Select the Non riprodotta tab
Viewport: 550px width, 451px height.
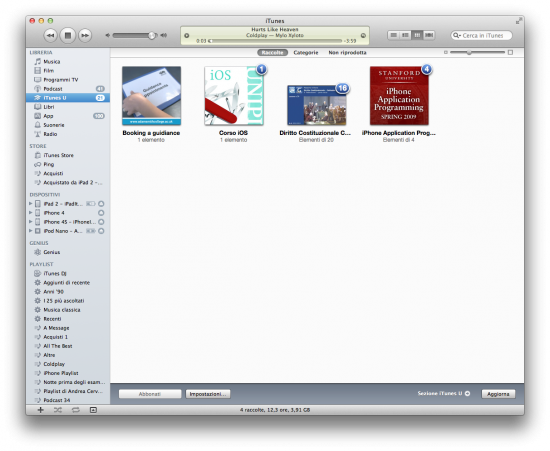tap(347, 53)
